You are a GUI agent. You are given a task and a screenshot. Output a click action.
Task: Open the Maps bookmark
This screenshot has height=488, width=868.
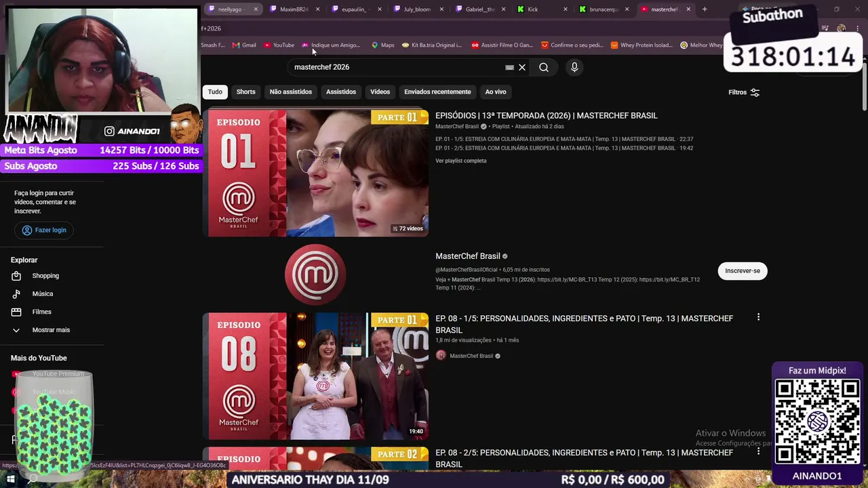click(382, 45)
